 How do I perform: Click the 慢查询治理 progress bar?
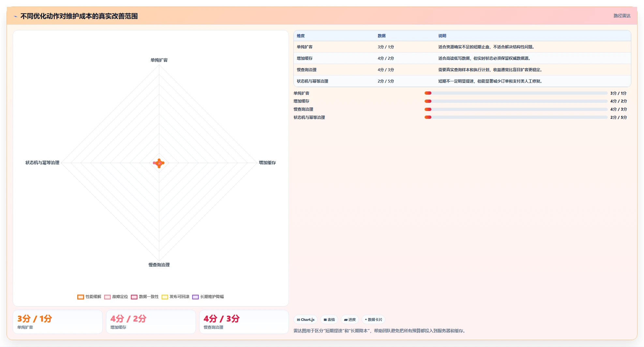coord(516,109)
